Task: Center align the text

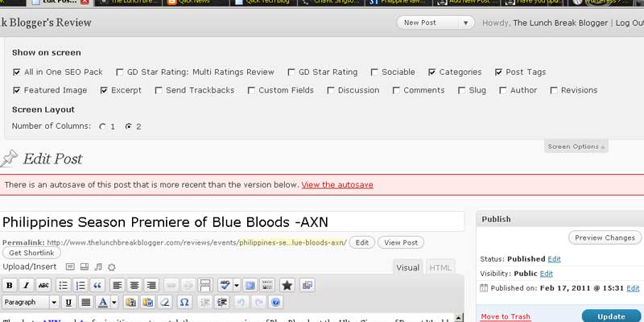Action: click(x=134, y=285)
